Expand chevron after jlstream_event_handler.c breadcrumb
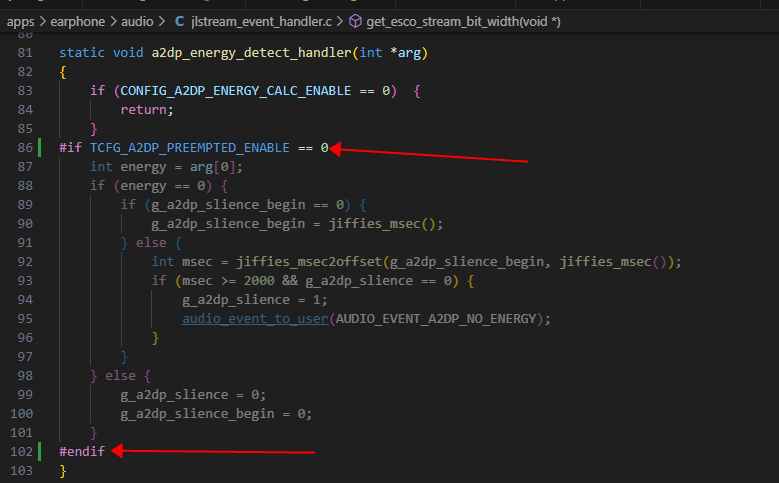 tap(340, 22)
